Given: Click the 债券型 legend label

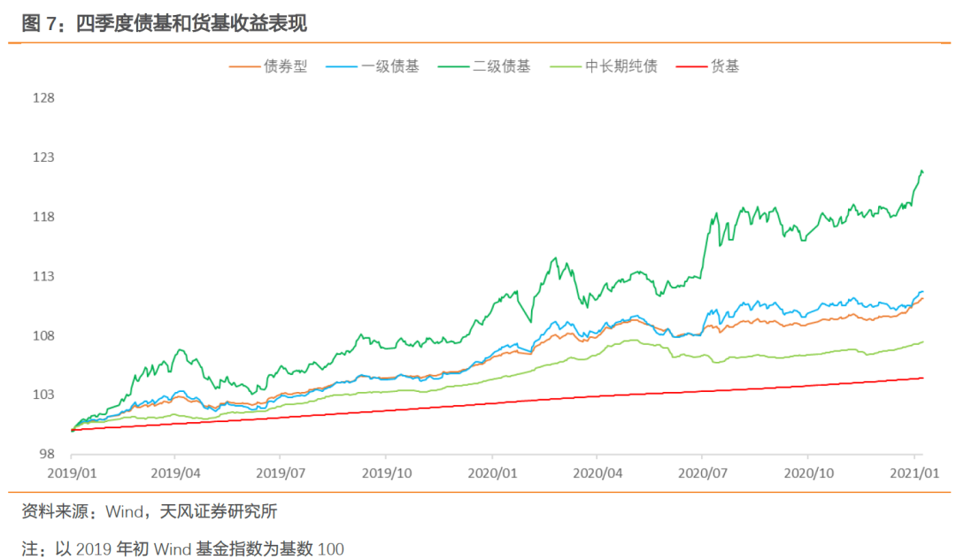Looking at the screenshot, I should (x=285, y=66).
